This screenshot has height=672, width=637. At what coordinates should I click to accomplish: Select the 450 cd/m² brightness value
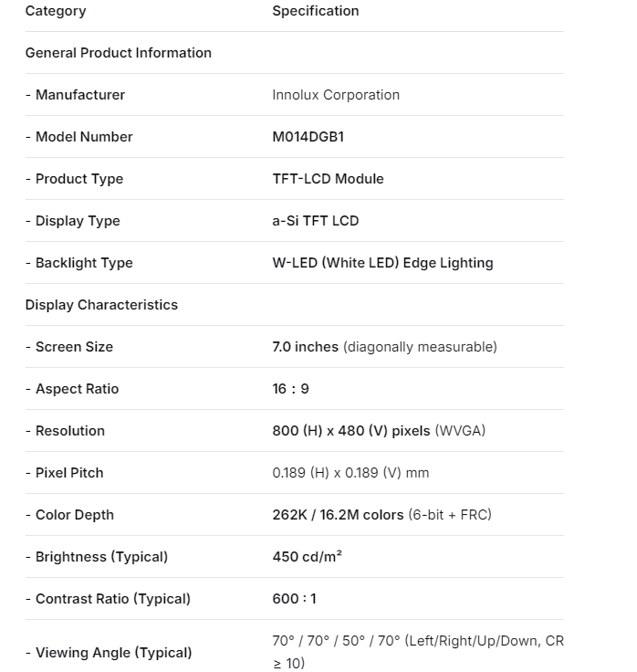pos(307,557)
